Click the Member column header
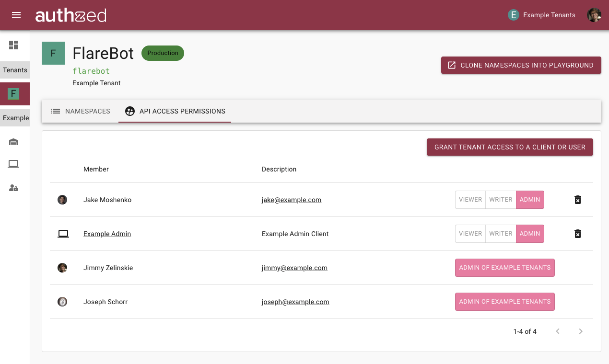 96,169
